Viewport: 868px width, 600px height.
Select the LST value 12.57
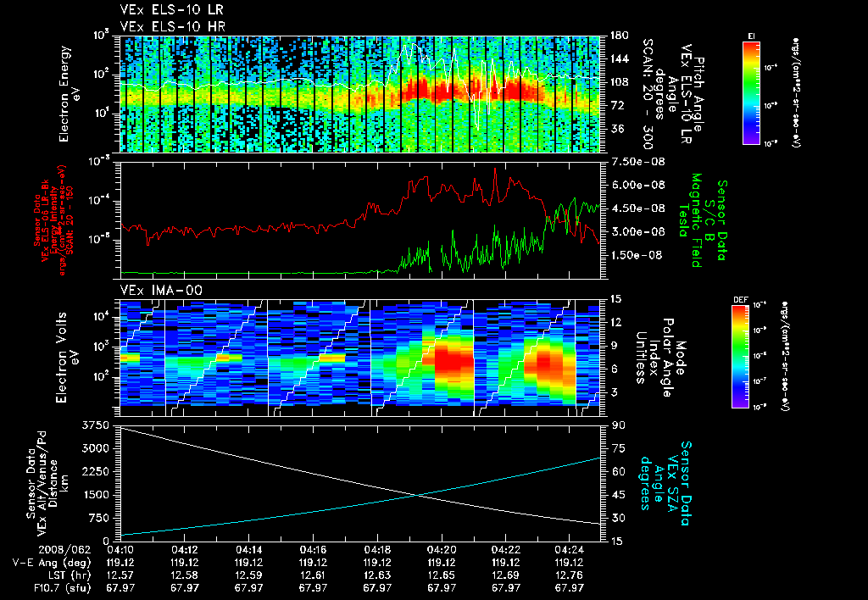click(120, 575)
